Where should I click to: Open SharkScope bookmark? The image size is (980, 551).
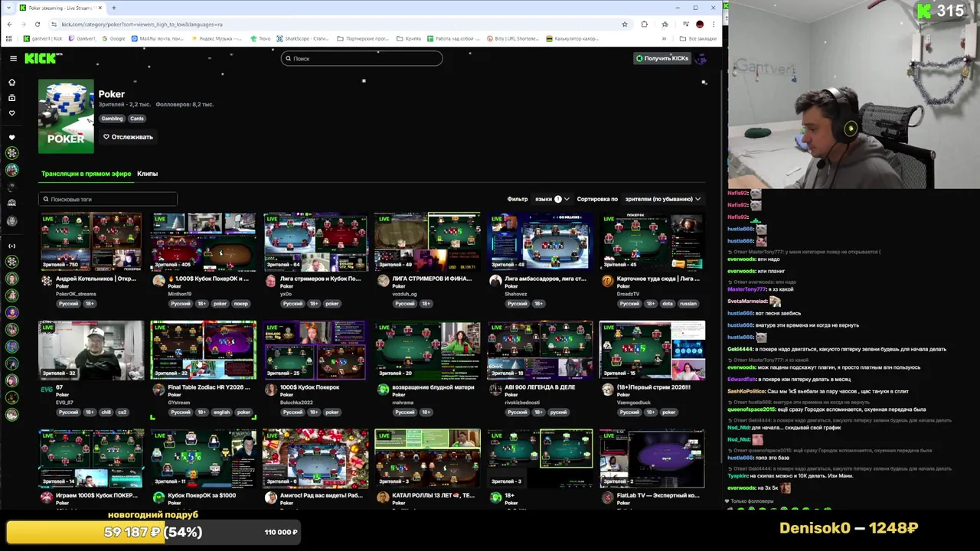[x=302, y=38]
